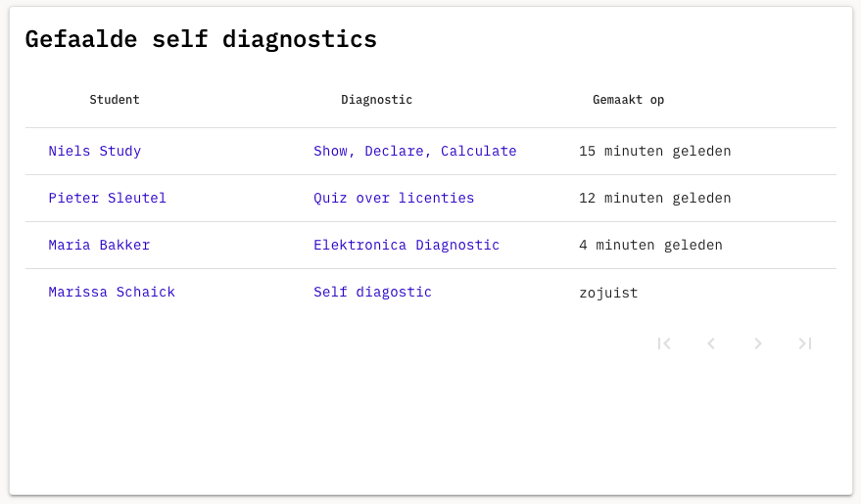The width and height of the screenshot is (861, 504).
Task: Open Self diagostic link
Action: pos(372,293)
